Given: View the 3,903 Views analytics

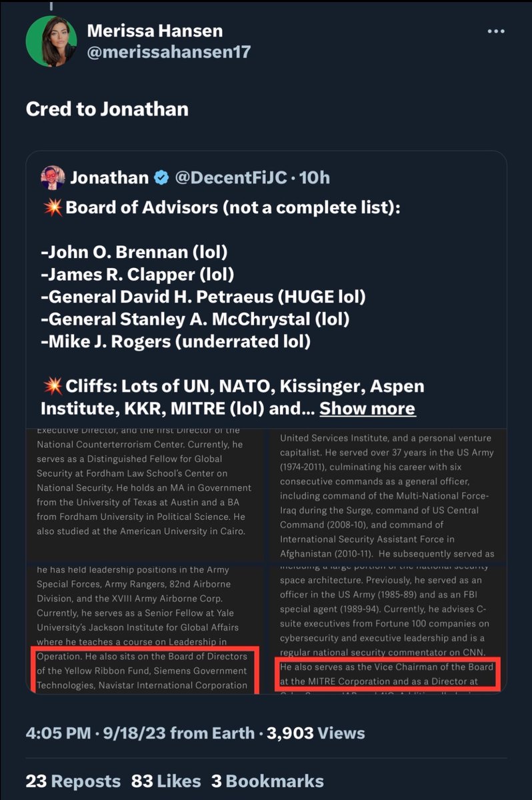Looking at the screenshot, I should [x=316, y=733].
